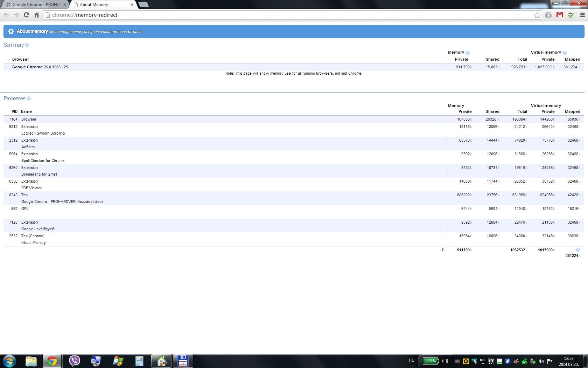Click the help icon beside Summary Virtual memory
This screenshot has height=368, width=588.
[x=565, y=53]
